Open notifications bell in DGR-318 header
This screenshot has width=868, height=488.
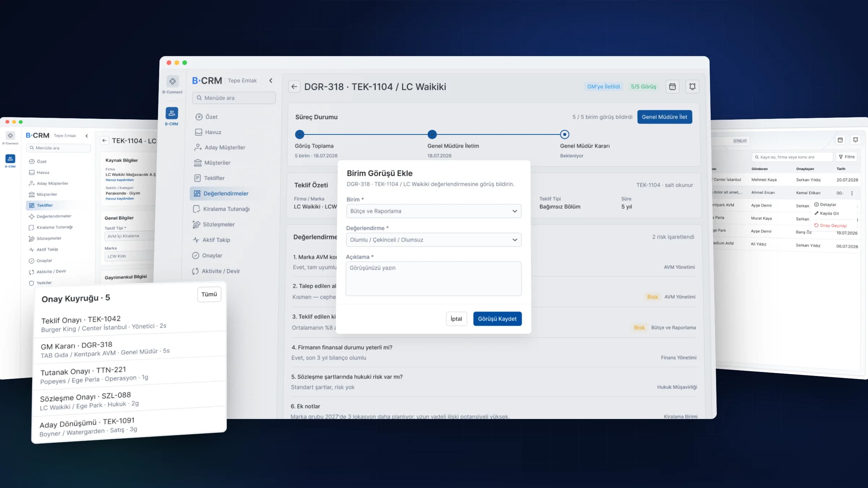[692, 87]
